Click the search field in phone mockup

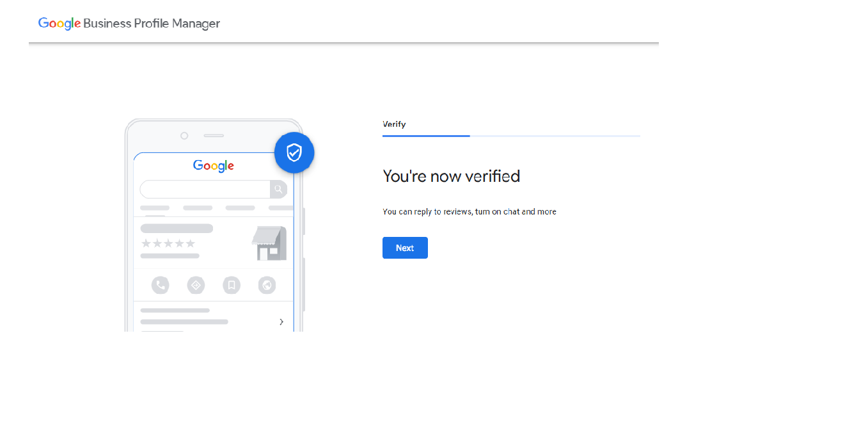[205, 190]
